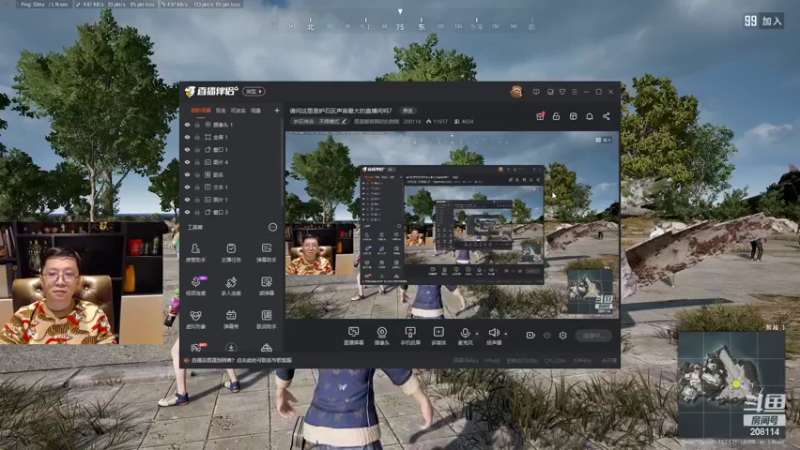The width and height of the screenshot is (800, 450).
Task: Lock the 图片 1 source
Action: click(197, 200)
